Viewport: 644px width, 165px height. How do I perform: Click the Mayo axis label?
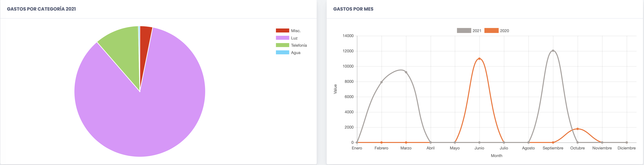(x=455, y=148)
